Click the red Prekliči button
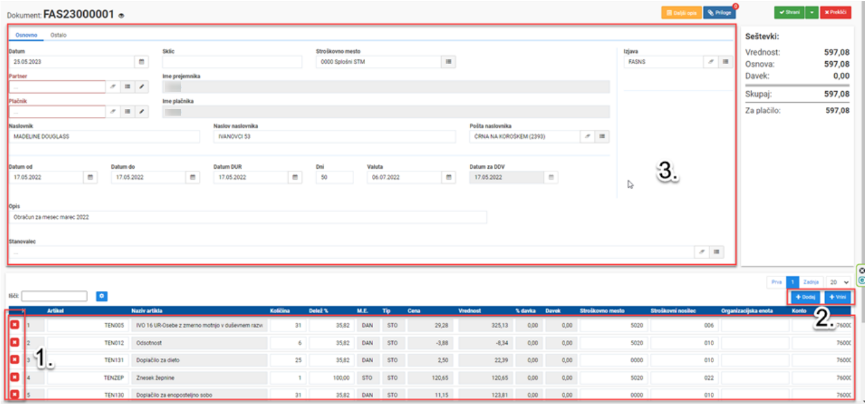 (x=836, y=12)
